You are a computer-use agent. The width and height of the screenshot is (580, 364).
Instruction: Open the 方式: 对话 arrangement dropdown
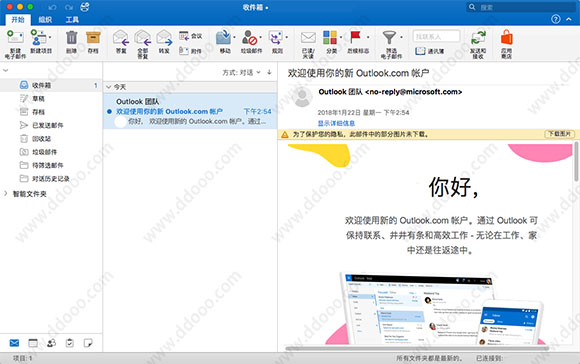[242, 73]
